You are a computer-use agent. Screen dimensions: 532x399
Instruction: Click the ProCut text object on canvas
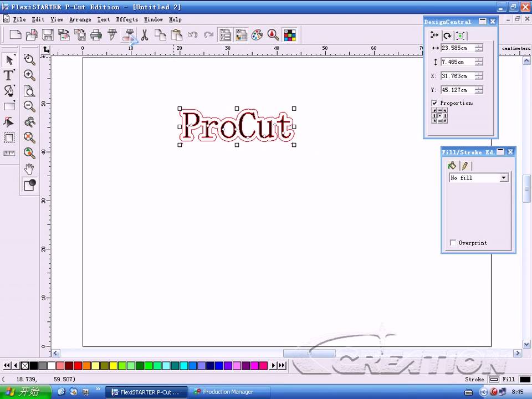click(x=237, y=126)
